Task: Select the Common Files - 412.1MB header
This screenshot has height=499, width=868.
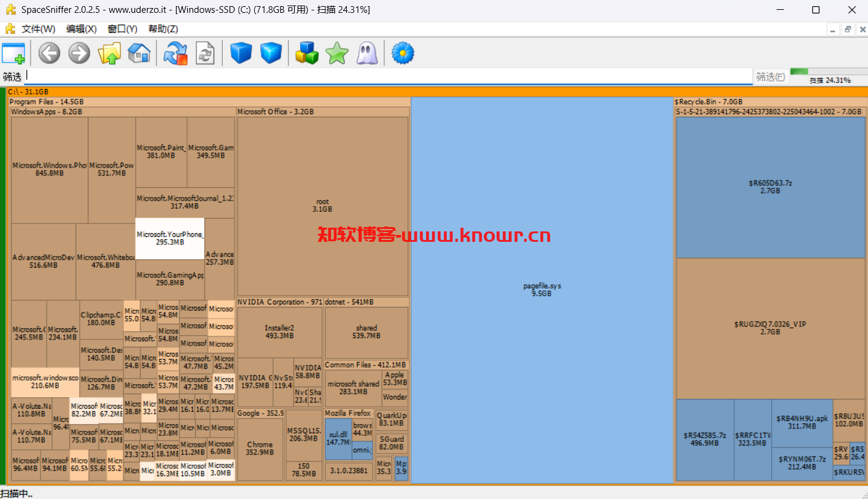Action: pos(366,365)
